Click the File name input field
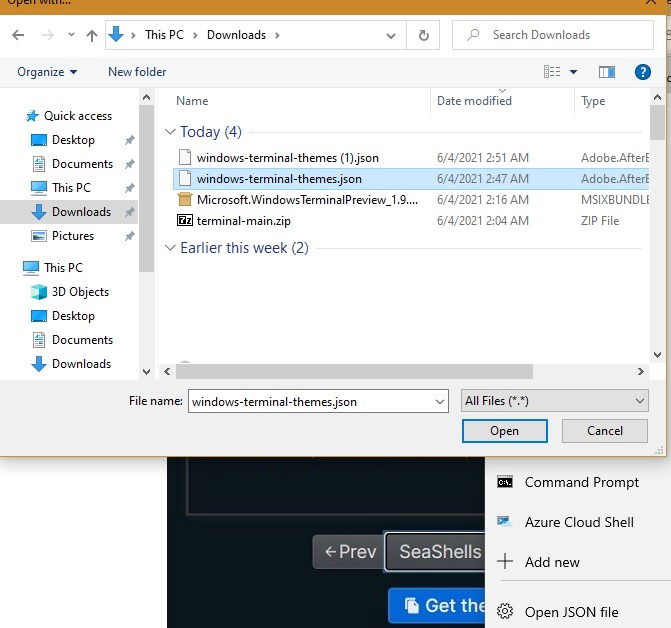 coord(318,401)
